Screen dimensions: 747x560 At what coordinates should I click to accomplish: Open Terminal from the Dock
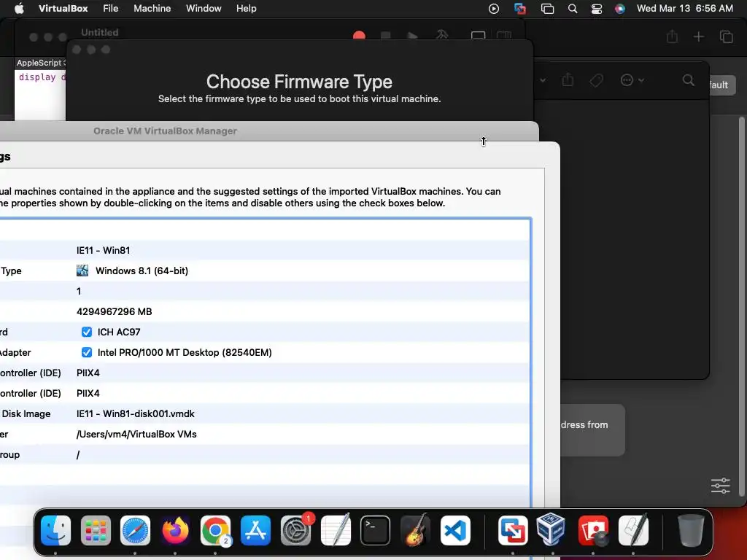[376, 530]
